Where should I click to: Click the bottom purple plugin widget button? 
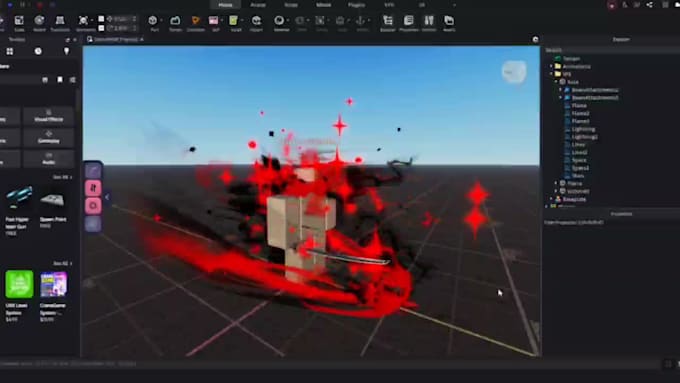(93, 223)
